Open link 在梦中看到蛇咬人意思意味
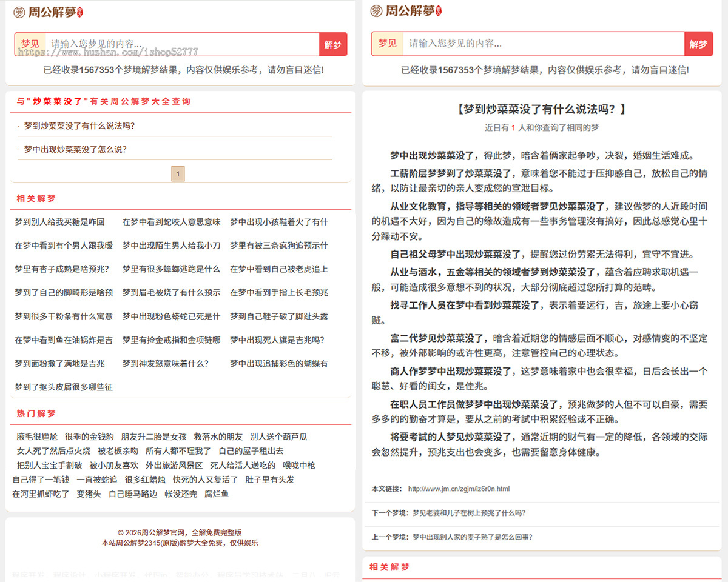The height and width of the screenshot is (582, 728). coord(172,222)
